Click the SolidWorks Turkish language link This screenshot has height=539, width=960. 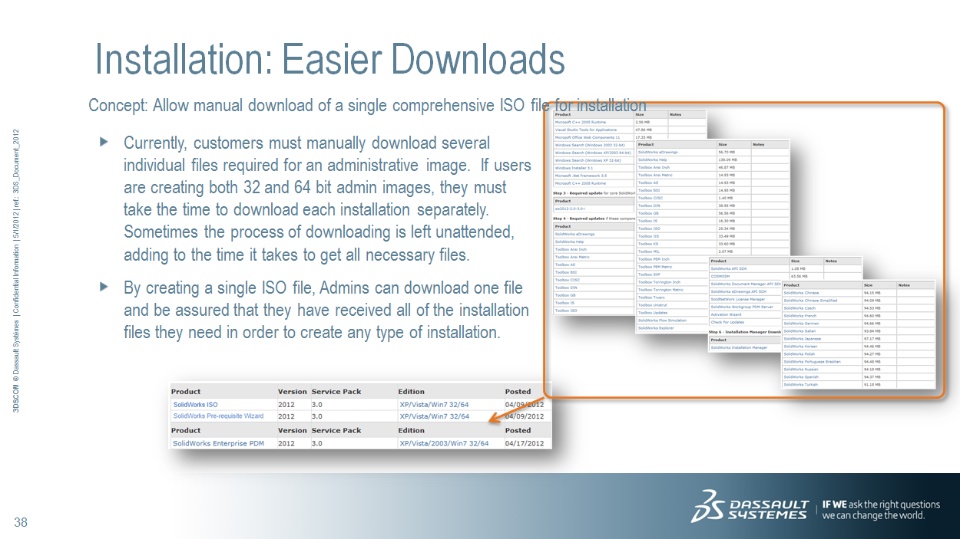pos(801,385)
